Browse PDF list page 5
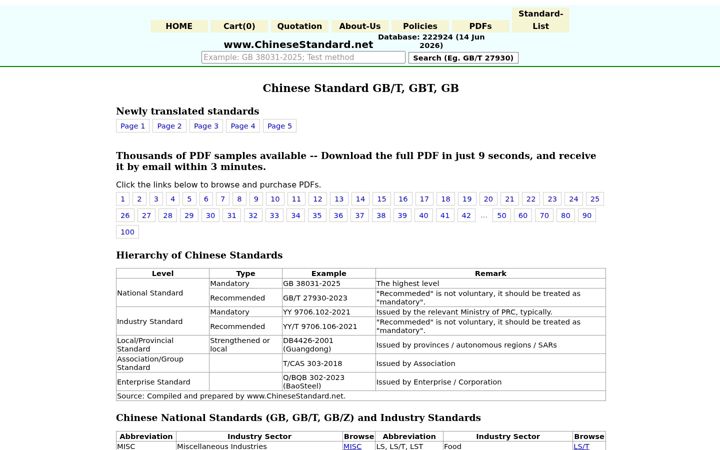The image size is (720, 450). click(x=189, y=199)
